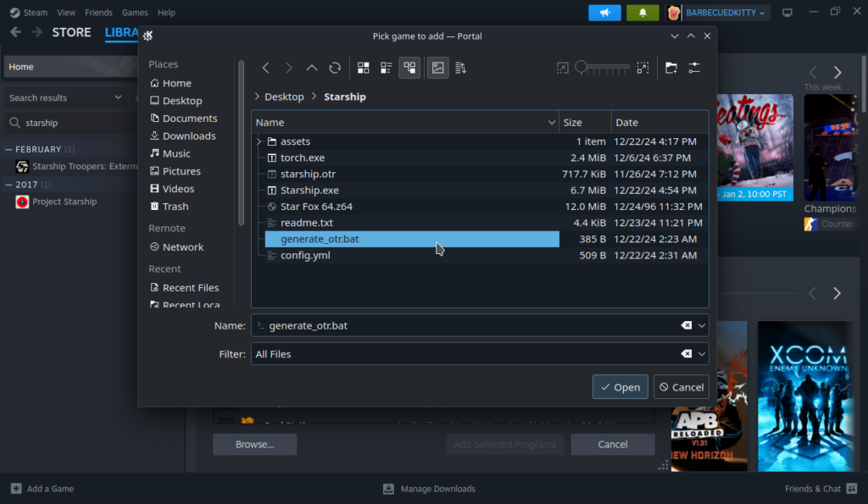Open the Filter dropdown arrow

(x=702, y=354)
